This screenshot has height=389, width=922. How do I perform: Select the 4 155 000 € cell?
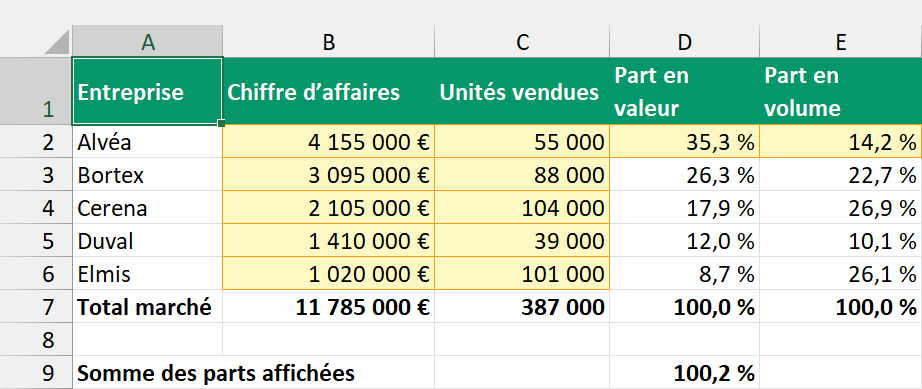329,142
